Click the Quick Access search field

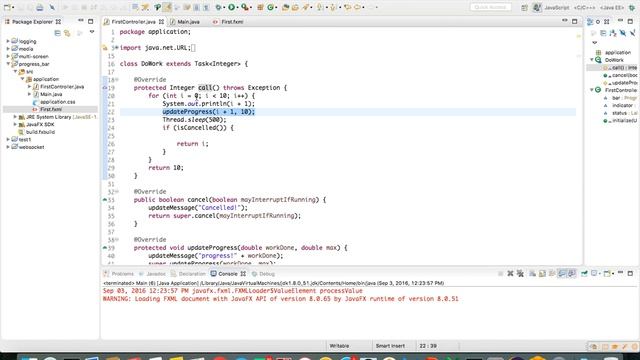(491, 7)
